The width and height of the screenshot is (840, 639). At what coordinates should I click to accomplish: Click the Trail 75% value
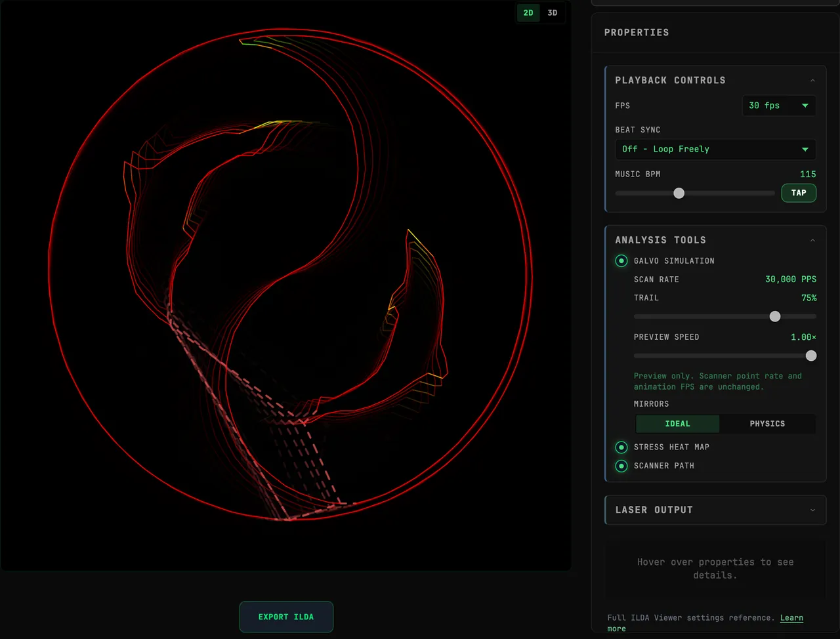(x=809, y=298)
